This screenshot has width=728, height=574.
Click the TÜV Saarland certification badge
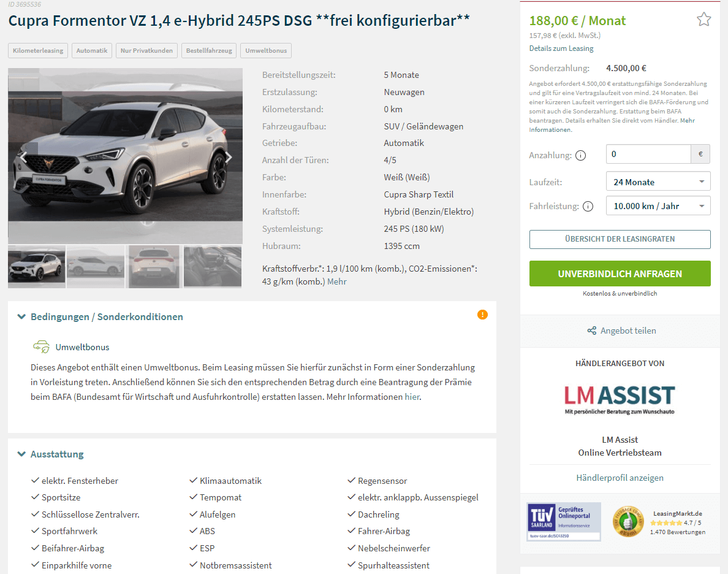pos(564,521)
